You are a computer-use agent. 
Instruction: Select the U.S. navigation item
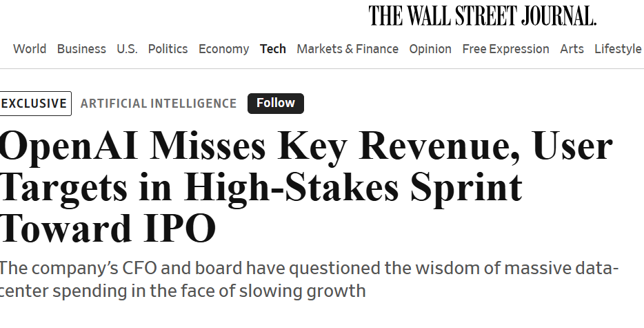(127, 49)
